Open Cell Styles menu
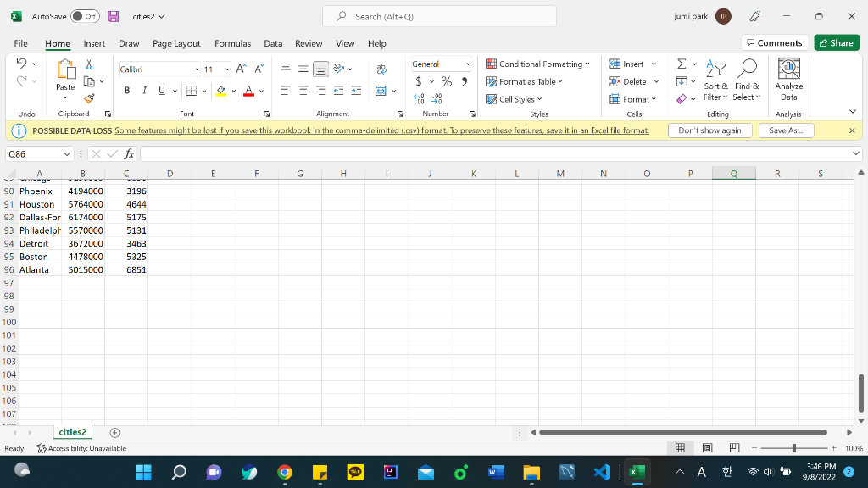868x488 pixels. click(x=514, y=99)
